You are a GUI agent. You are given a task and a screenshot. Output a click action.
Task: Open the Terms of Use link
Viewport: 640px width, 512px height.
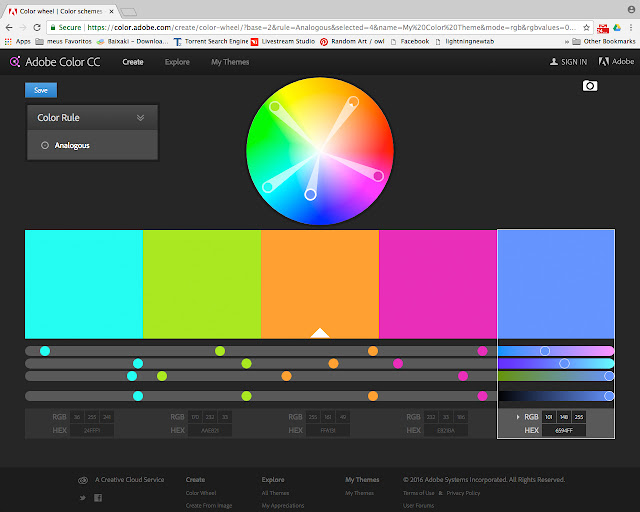pos(418,493)
